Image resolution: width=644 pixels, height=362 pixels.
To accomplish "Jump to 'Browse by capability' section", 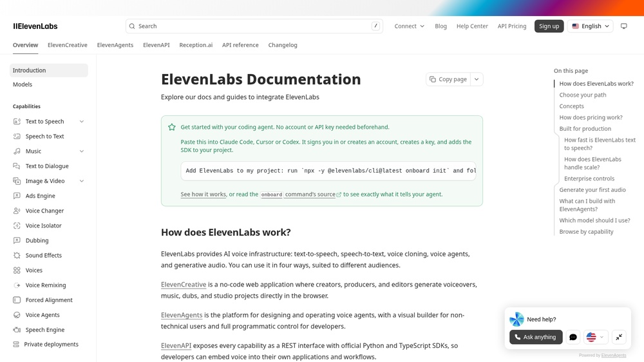I will coord(586,232).
